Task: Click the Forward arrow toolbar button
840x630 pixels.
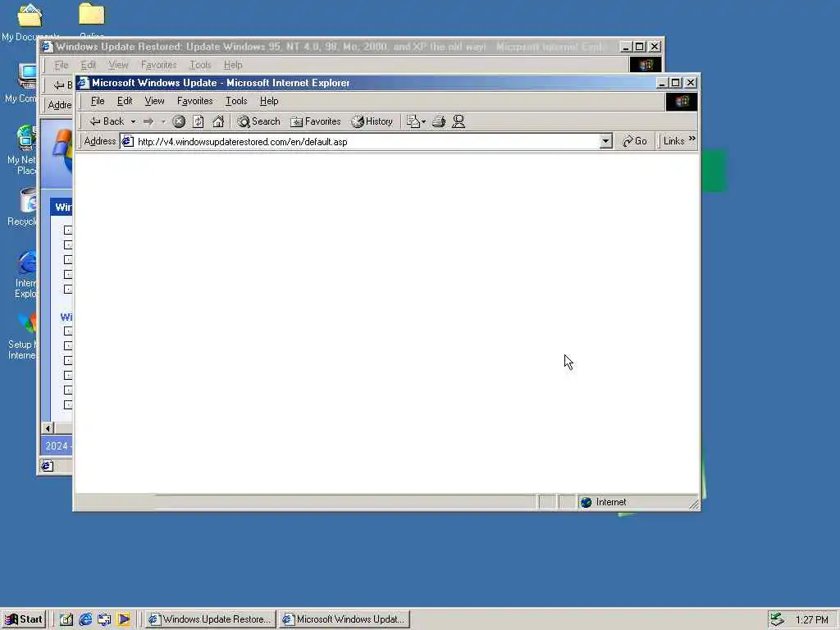Action: point(148,121)
